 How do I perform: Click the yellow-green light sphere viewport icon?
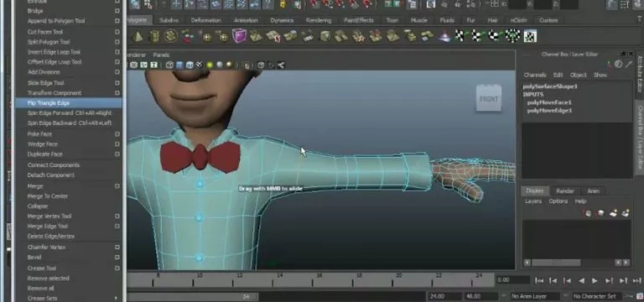[210, 65]
